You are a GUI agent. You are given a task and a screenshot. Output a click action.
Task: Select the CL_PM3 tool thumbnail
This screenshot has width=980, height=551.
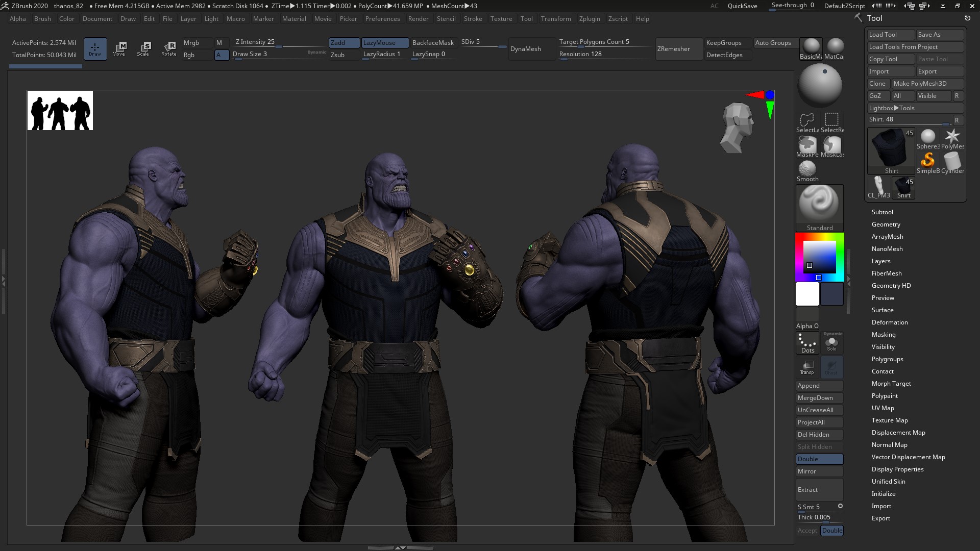click(879, 187)
